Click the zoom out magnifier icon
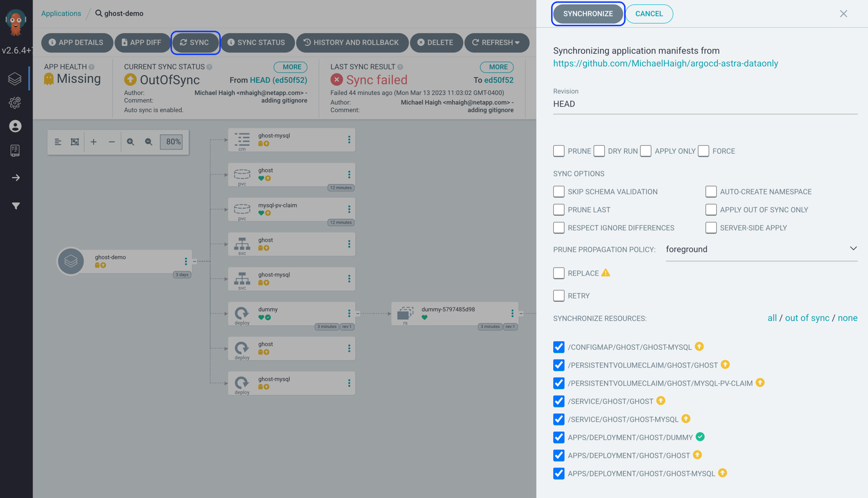Screen dimensions: 868x498 click(149, 142)
